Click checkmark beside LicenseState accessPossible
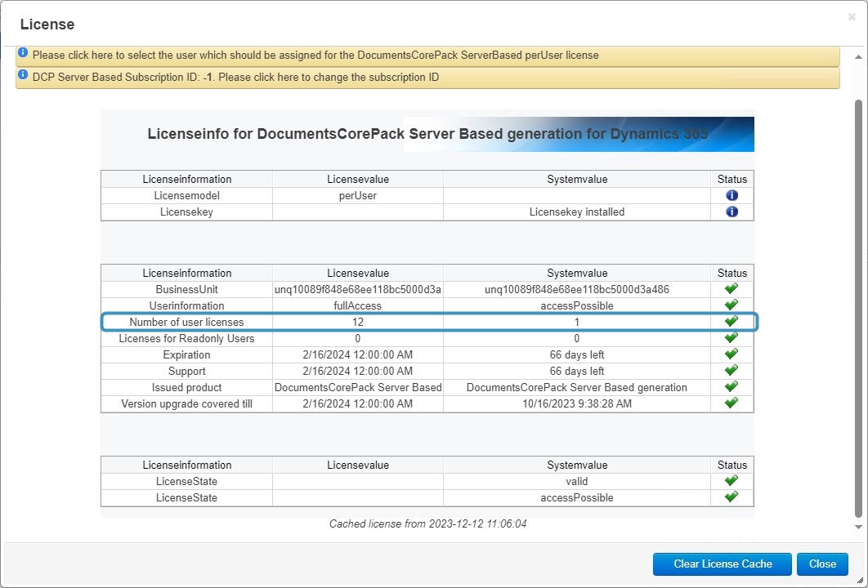The width and height of the screenshot is (868, 588). point(732,497)
